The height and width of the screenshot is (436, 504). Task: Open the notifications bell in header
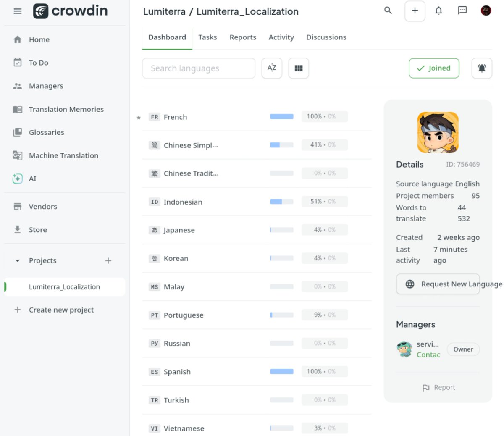438,11
